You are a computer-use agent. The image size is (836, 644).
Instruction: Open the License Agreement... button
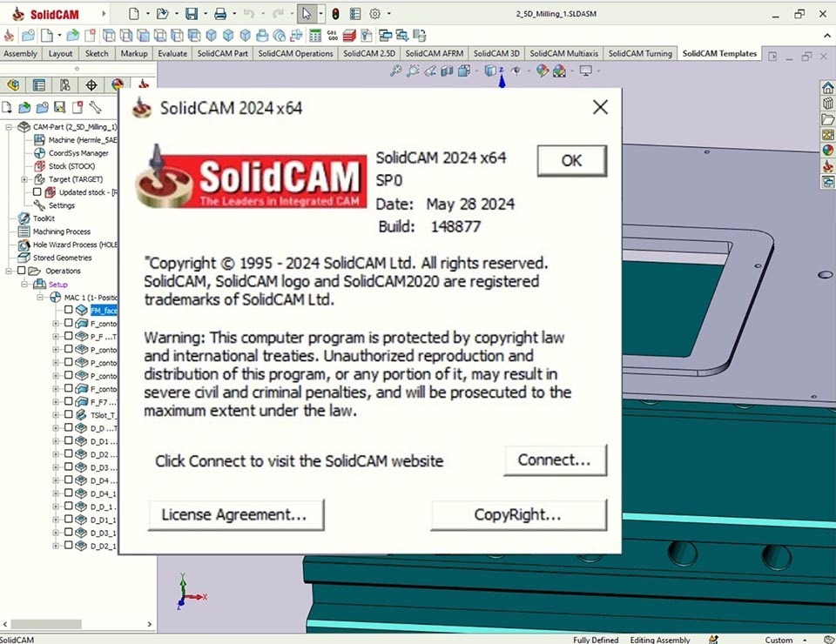pos(235,514)
